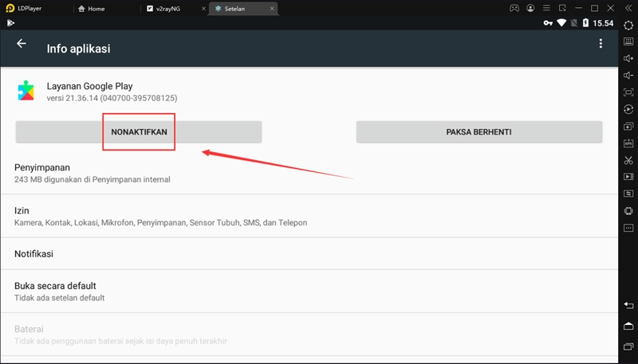
Task: Click the scissors screenshot icon
Action: [x=628, y=160]
